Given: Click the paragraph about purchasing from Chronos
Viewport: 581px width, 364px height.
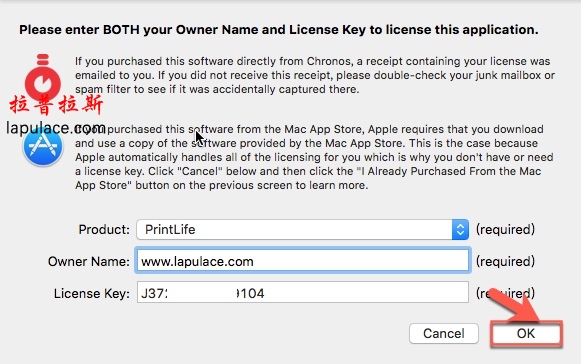Looking at the screenshot, I should 315,75.
